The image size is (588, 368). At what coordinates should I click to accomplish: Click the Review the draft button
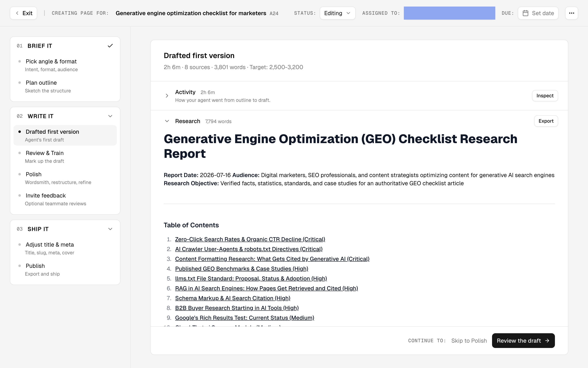tap(523, 341)
